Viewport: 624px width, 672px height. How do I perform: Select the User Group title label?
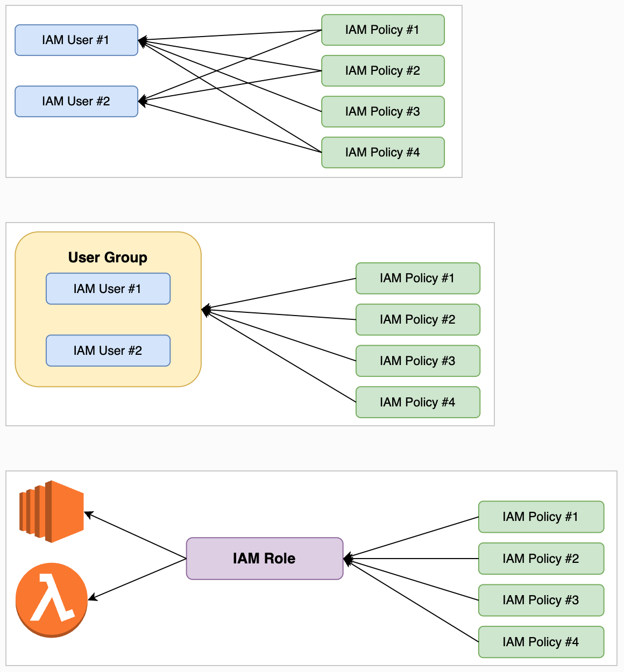point(108,258)
